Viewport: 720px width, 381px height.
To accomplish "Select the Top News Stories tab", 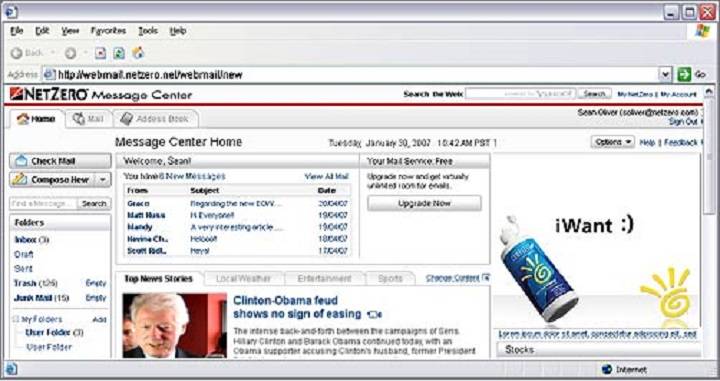I will [158, 279].
